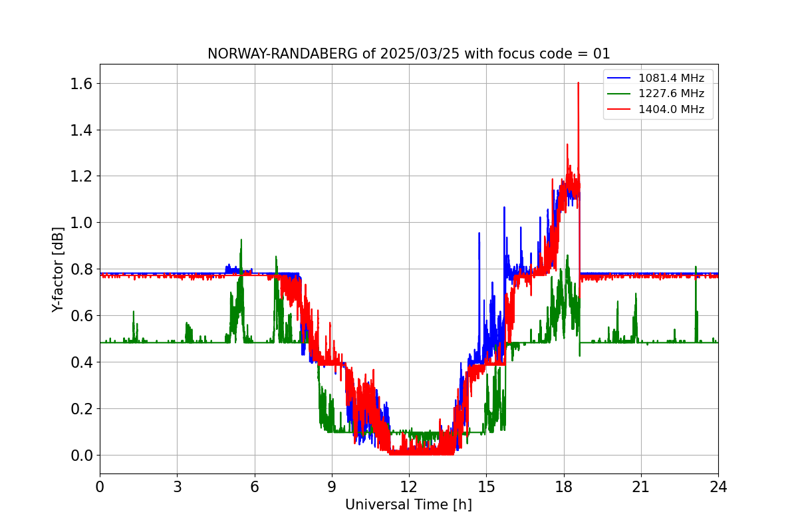This screenshot has width=798, height=532.
Task: Click y-axis tick label 0.4
Action: pyautogui.click(x=82, y=362)
